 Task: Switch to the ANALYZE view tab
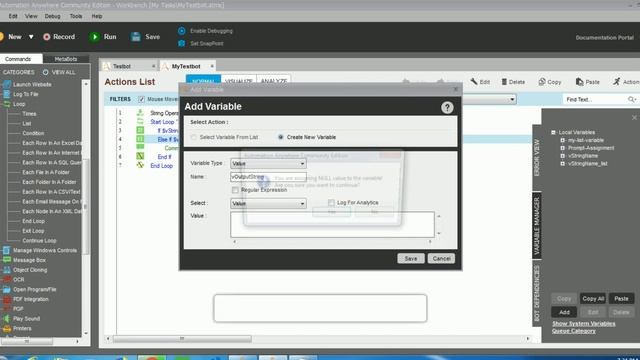coord(273,81)
